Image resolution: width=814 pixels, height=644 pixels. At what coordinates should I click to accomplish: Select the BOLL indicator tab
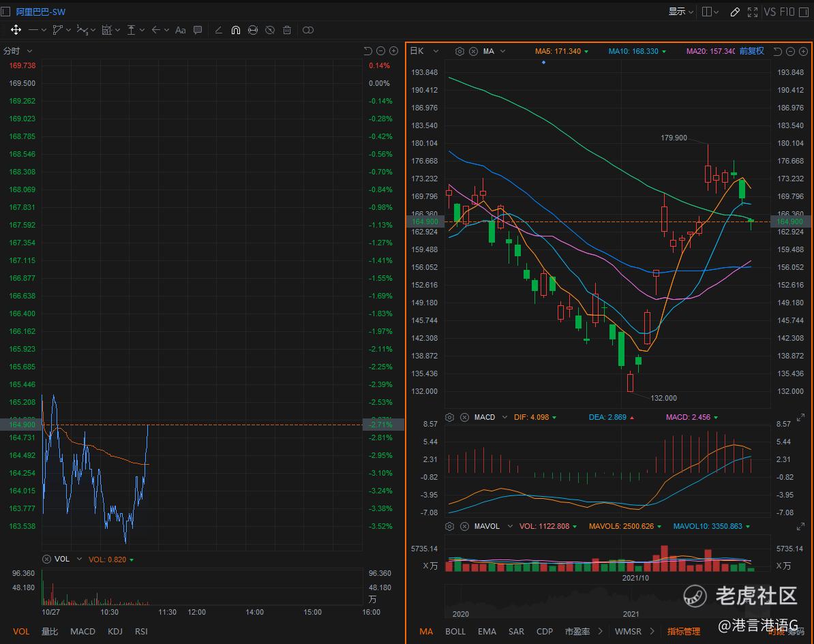(x=455, y=632)
